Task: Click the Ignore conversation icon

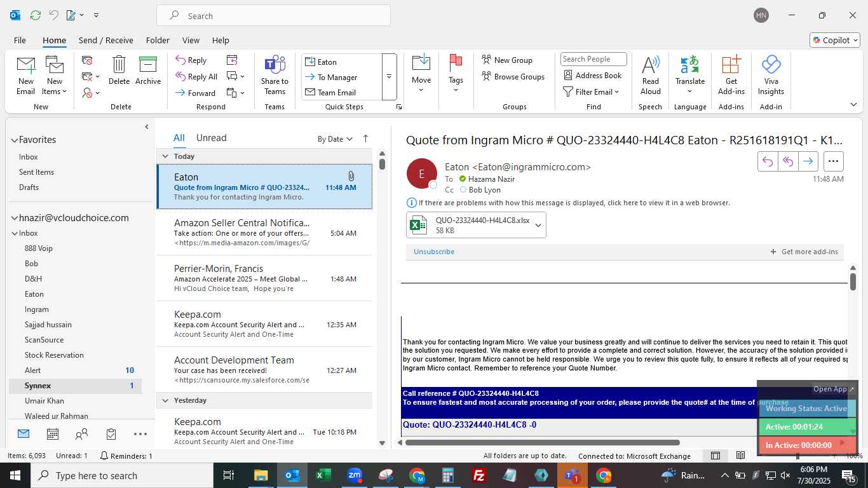Action: coord(88,60)
